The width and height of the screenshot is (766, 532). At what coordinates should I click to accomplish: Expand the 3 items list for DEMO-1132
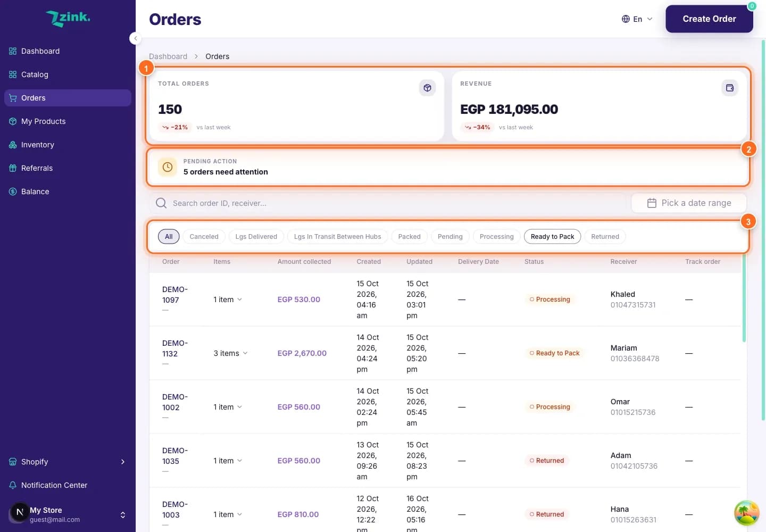(x=230, y=353)
